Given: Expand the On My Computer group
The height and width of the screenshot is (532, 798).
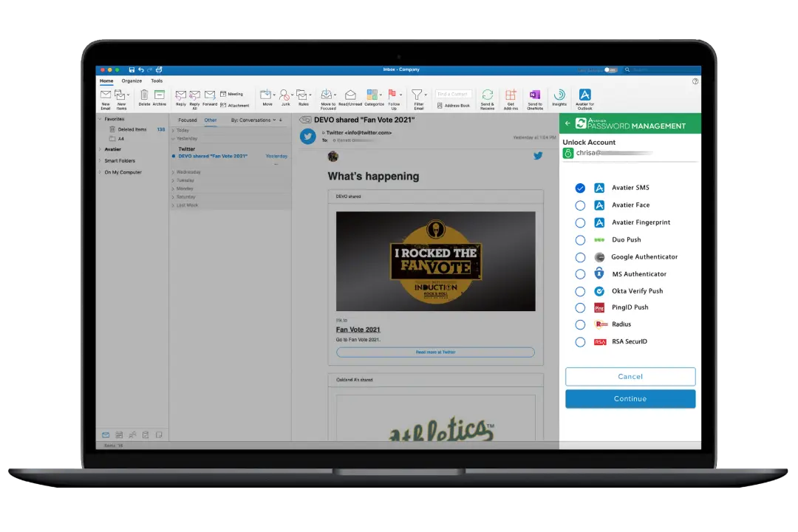Looking at the screenshot, I should pos(100,172).
